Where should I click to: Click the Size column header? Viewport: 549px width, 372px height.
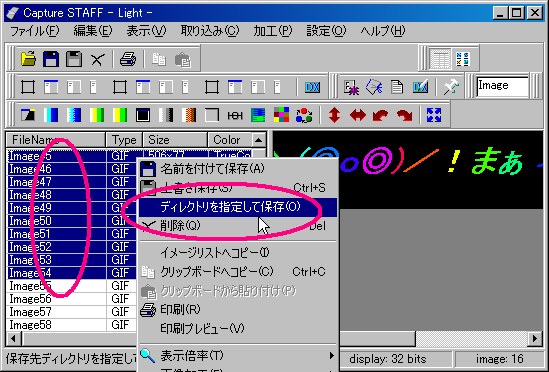pyautogui.click(x=175, y=140)
